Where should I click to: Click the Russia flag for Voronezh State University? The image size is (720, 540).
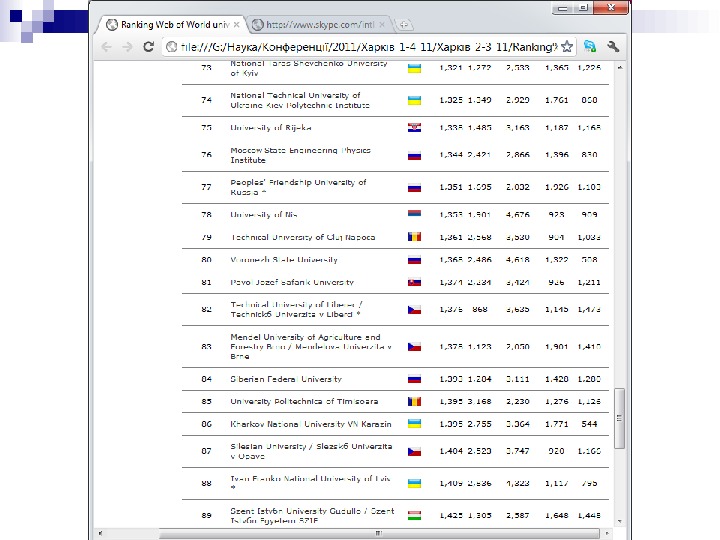(x=414, y=260)
